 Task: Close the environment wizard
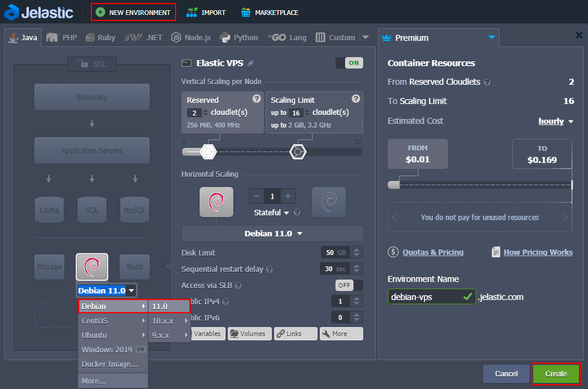pyautogui.click(x=579, y=35)
